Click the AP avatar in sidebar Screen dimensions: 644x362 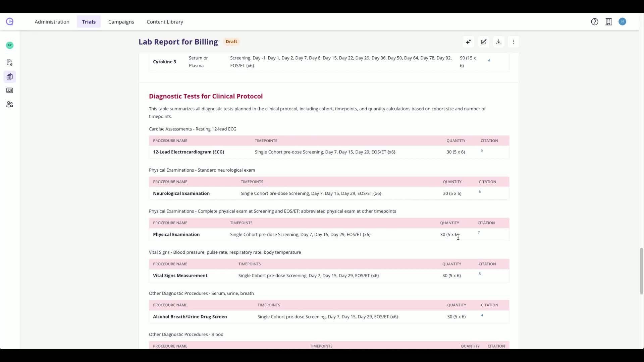10,45
